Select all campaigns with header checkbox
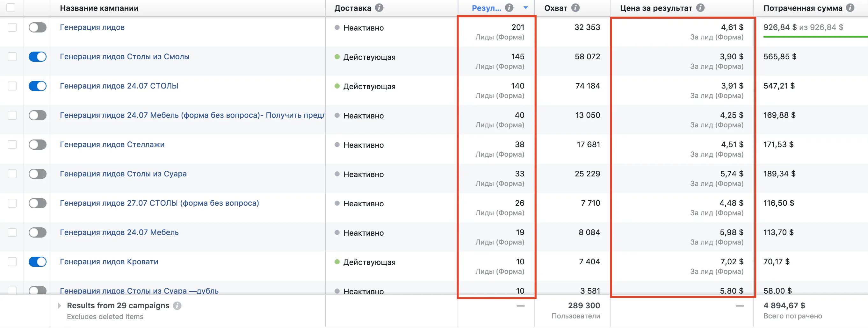Image resolution: width=868 pixels, height=328 pixels. point(11,7)
